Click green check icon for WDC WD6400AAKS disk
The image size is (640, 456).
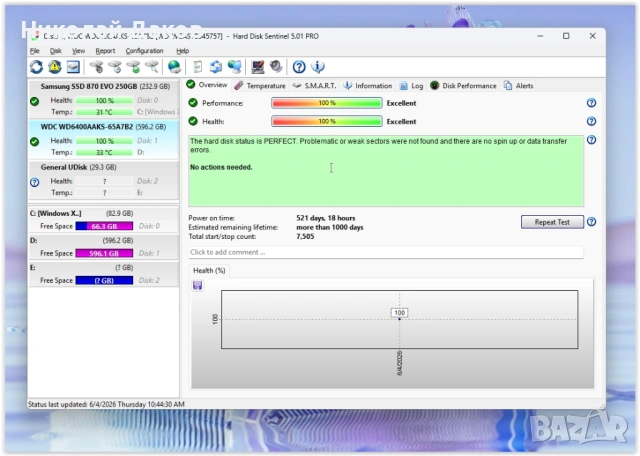(x=35, y=142)
